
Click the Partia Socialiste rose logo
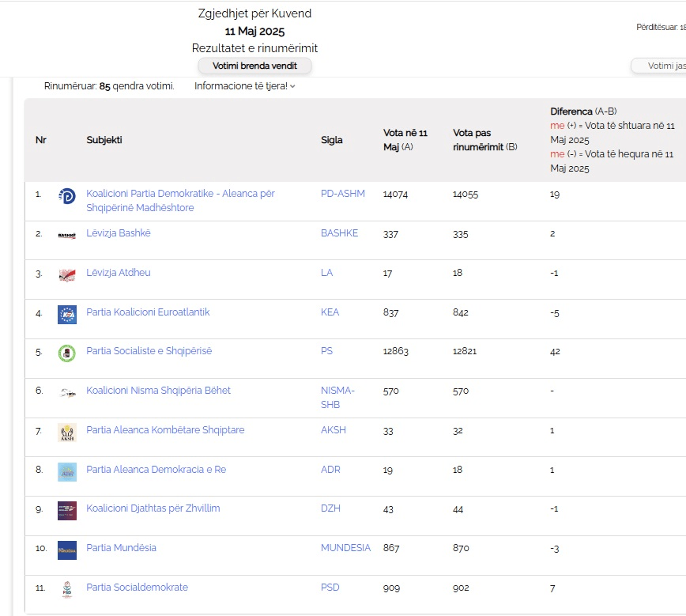click(x=67, y=353)
